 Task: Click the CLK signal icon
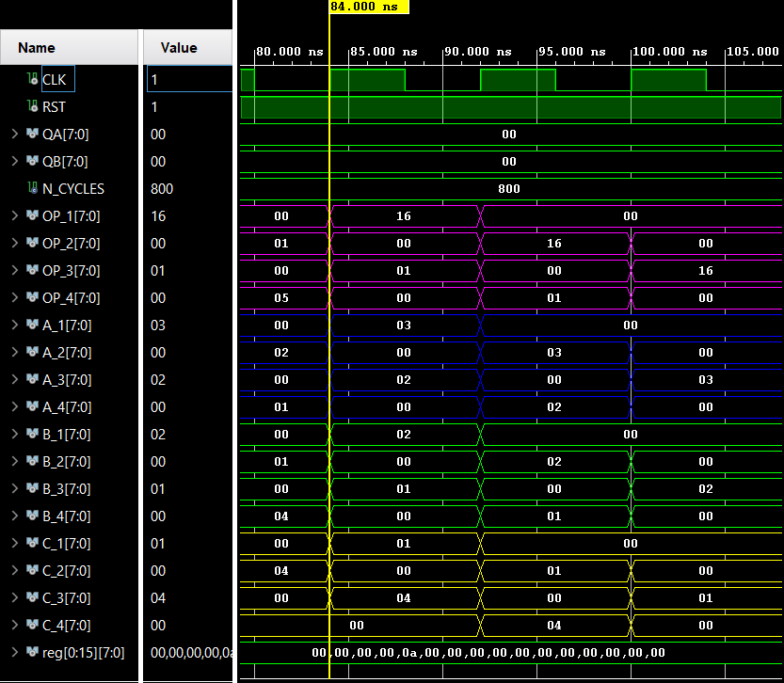click(x=33, y=79)
